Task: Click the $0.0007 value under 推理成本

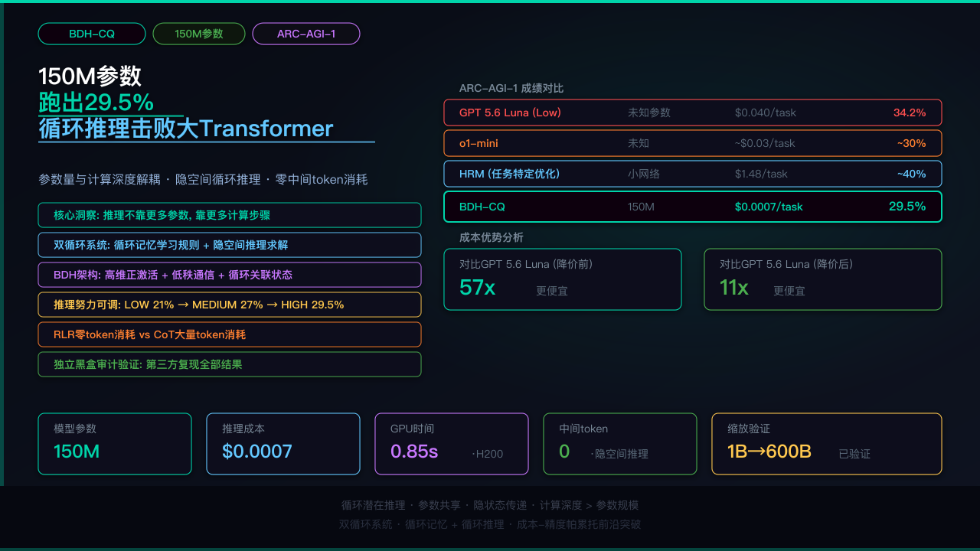Action: click(x=257, y=452)
